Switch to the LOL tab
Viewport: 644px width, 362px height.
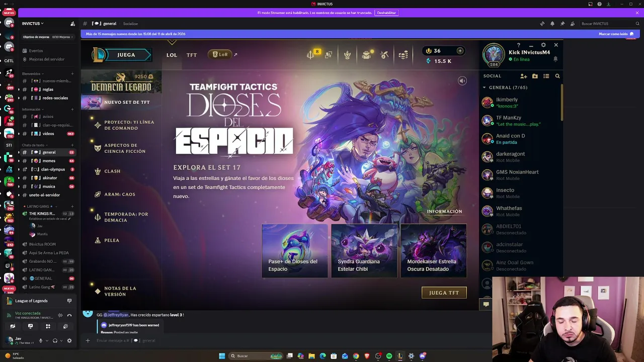[x=172, y=55]
